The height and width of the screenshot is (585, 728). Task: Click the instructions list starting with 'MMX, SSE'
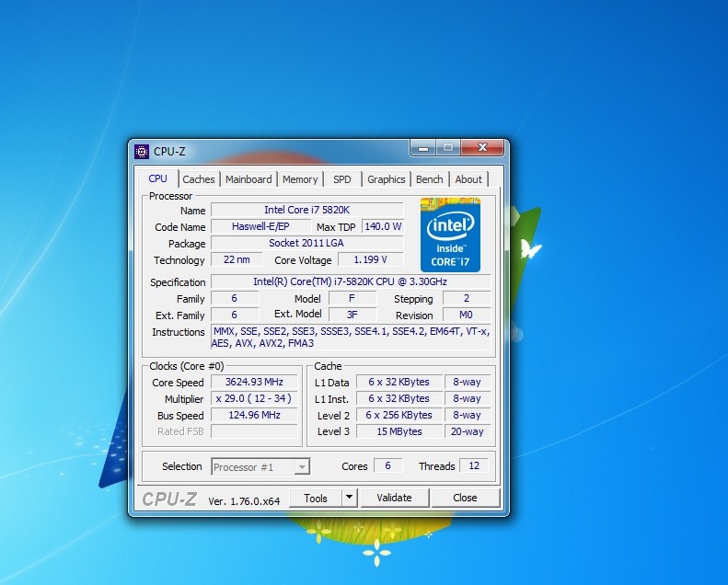tap(351, 338)
